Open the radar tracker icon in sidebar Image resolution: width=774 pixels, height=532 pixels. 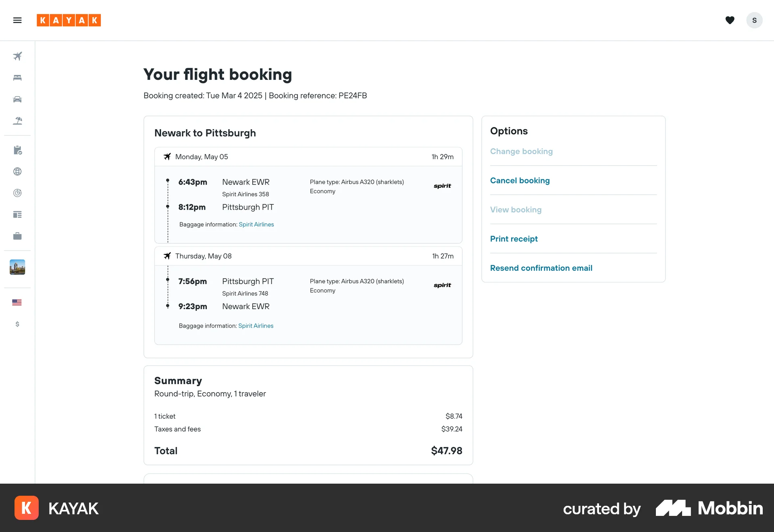click(17, 193)
